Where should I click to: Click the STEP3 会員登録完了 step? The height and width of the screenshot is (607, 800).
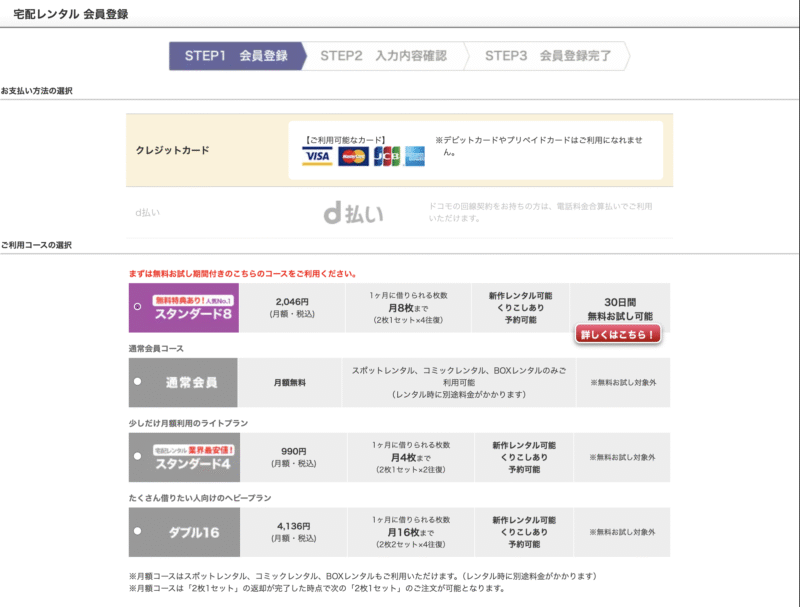click(x=548, y=56)
